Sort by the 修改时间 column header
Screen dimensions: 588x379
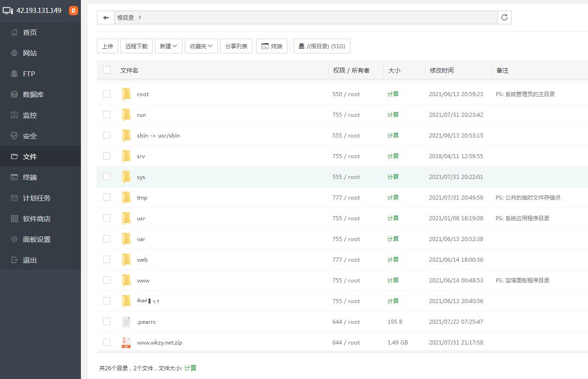click(x=442, y=70)
